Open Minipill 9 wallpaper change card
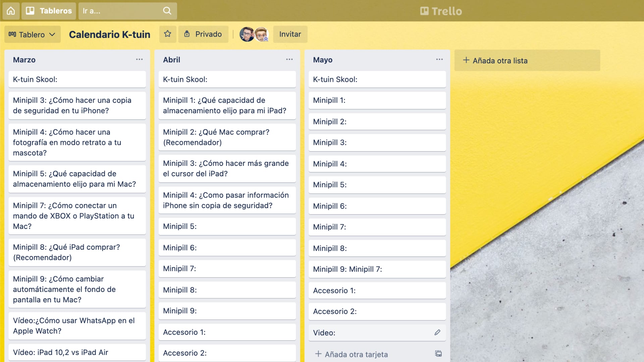The width and height of the screenshot is (644, 362). (x=77, y=289)
